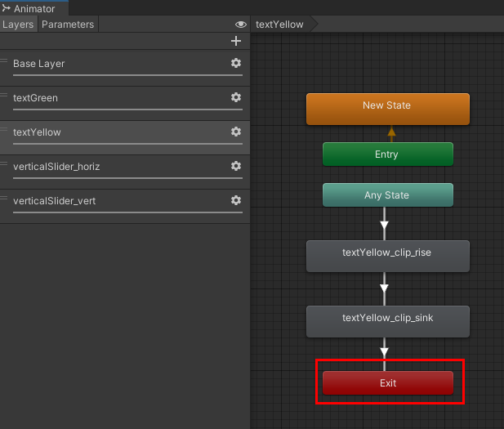Grab the verticalSlider_vert reorder handle

coord(3,198)
